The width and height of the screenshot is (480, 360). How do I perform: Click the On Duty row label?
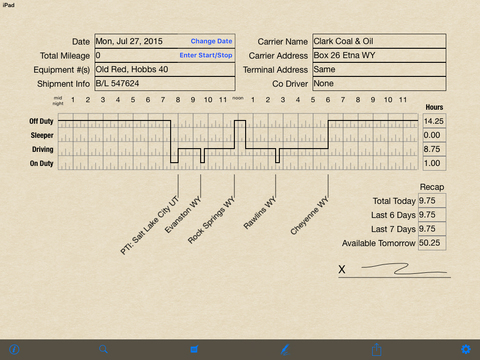pyautogui.click(x=42, y=163)
